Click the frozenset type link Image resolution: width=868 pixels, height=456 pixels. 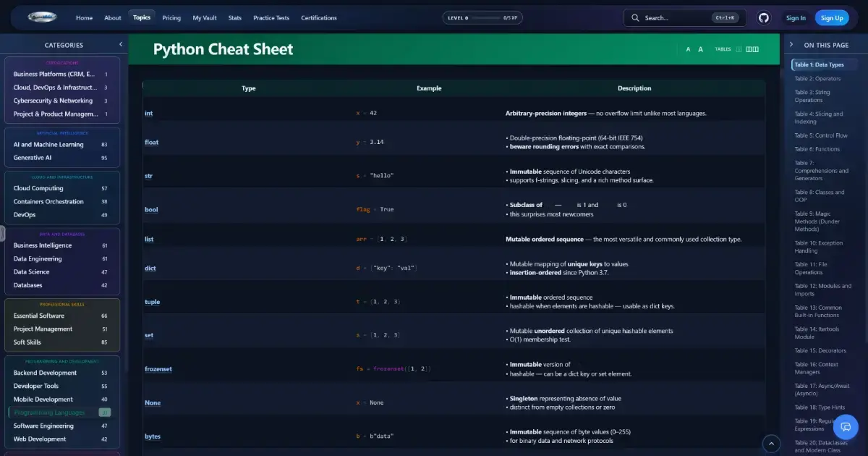click(x=158, y=369)
